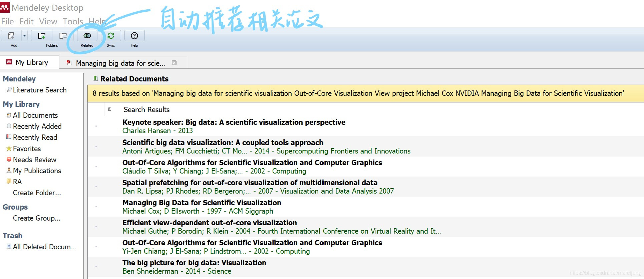Image resolution: width=644 pixels, height=279 pixels.
Task: Select Scientific big data visualization result
Action: pos(366,147)
